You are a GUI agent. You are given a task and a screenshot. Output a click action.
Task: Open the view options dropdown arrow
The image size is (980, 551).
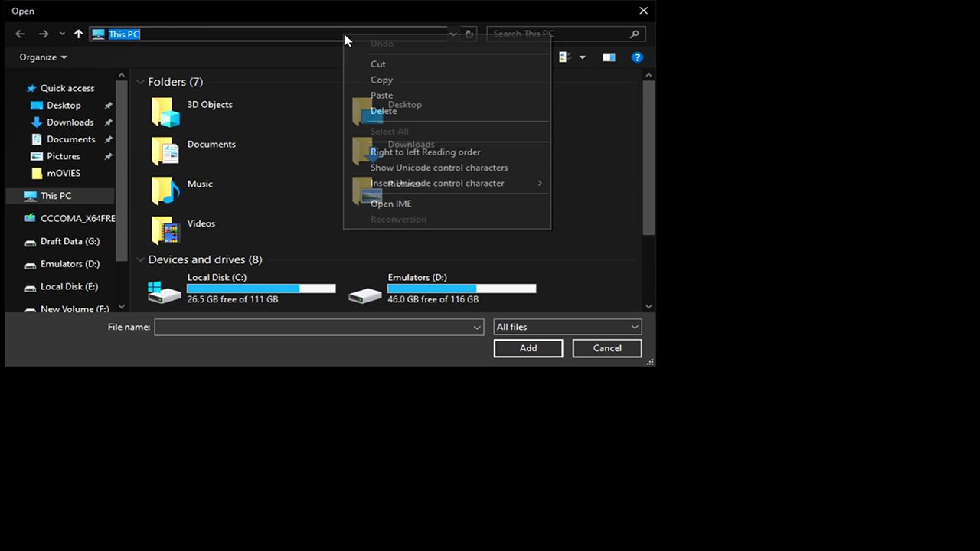tap(582, 57)
